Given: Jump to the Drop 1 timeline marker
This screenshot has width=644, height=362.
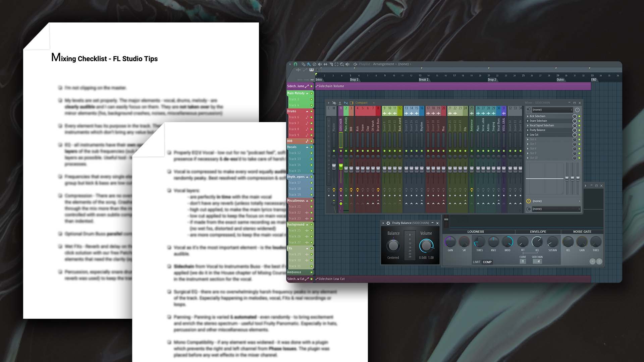Looking at the screenshot, I should pos(354,80).
